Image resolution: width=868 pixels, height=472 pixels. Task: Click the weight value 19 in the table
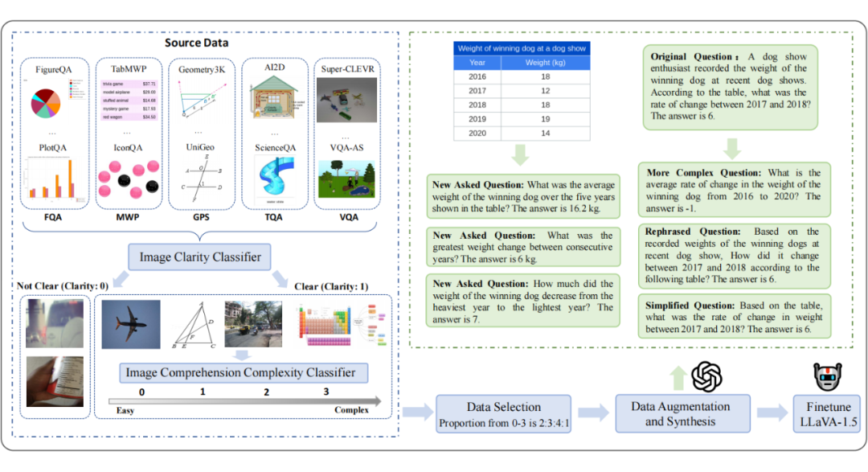coord(545,118)
